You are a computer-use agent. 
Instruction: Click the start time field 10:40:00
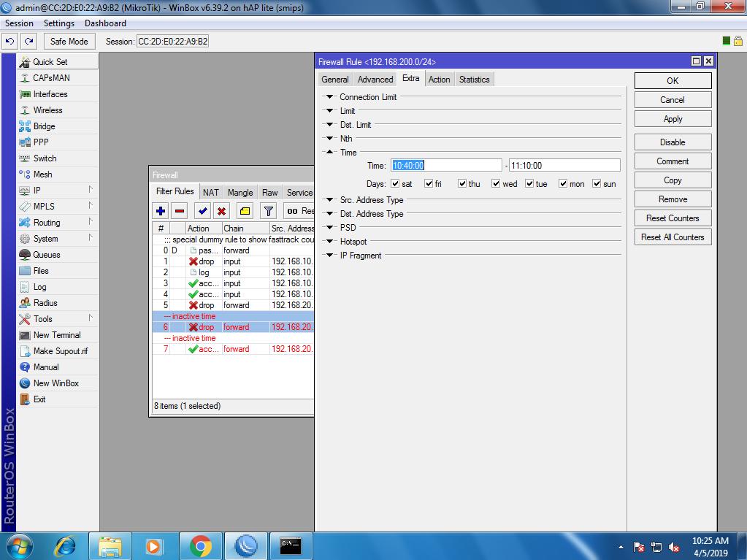[446, 165]
